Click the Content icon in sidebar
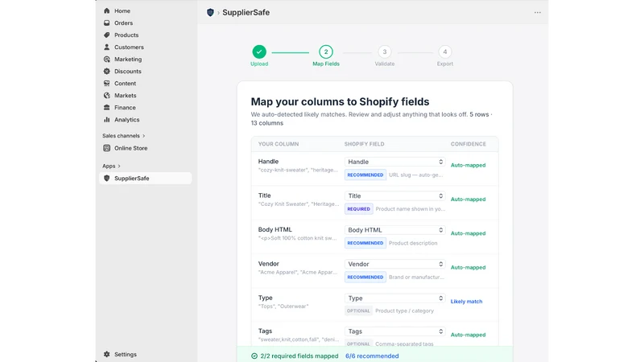This screenshot has width=644, height=362. pyautogui.click(x=107, y=84)
